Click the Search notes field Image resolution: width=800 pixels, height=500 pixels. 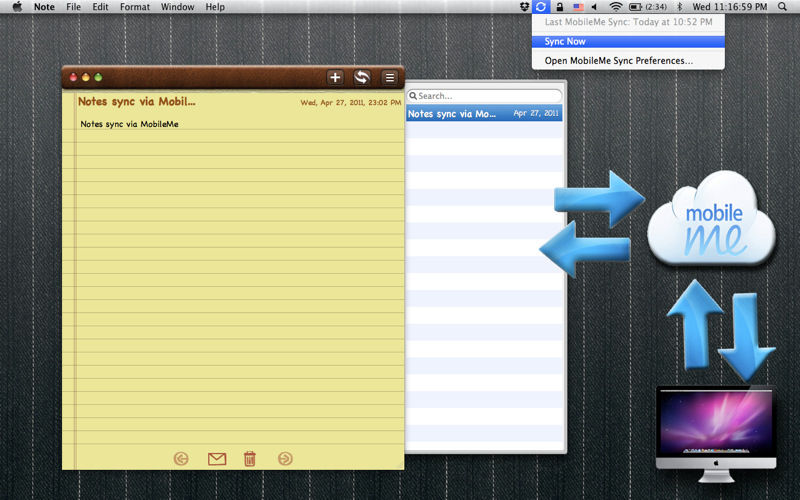484,96
